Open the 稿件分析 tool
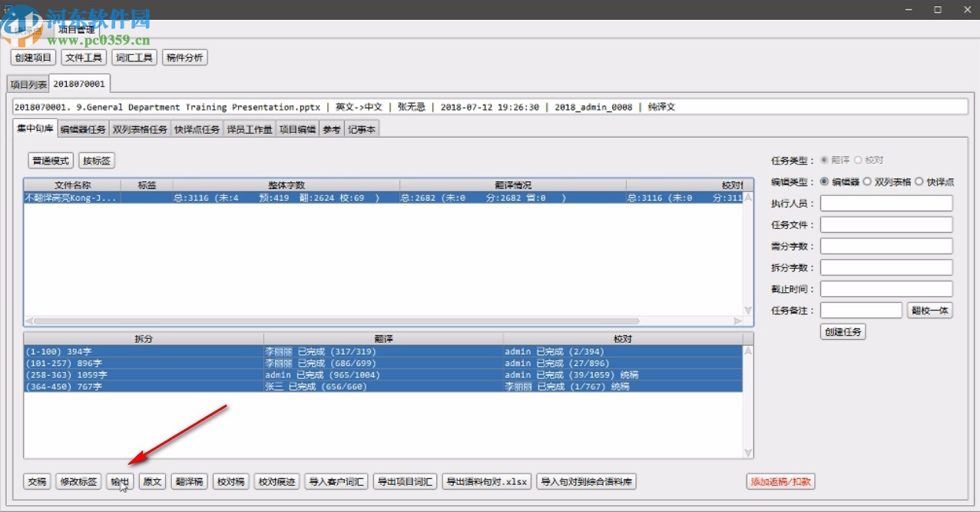 point(185,58)
